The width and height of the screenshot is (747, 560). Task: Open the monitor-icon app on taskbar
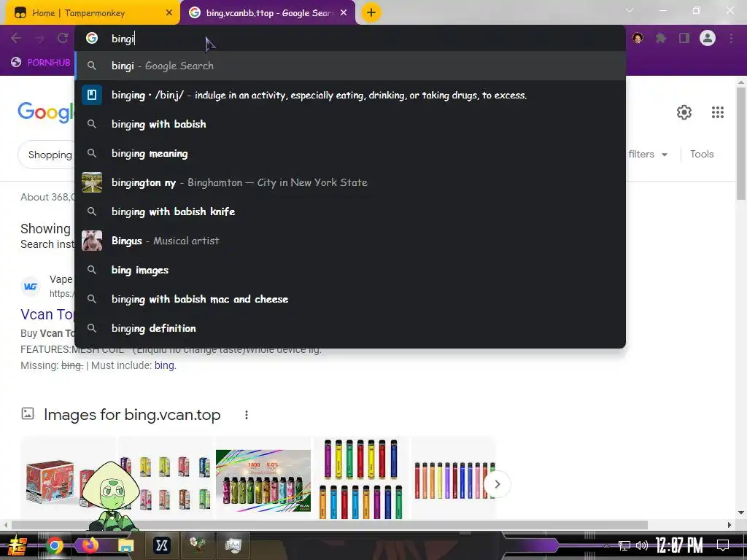point(233,545)
